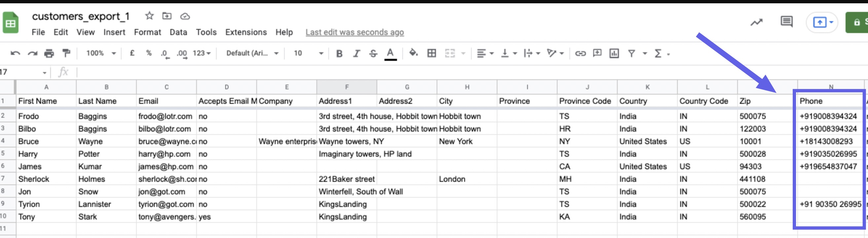Open the activity trend arrow icon
Viewport: 868px width, 238px height.
(756, 22)
